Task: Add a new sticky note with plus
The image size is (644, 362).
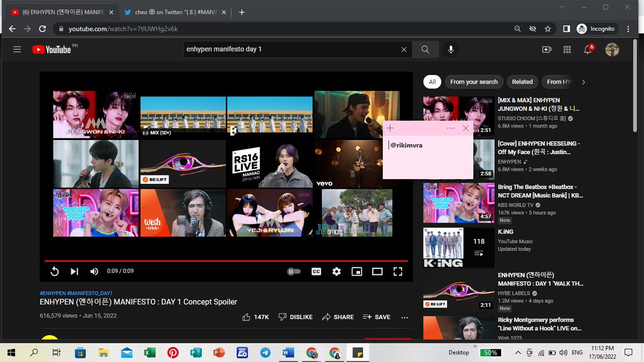Action: [x=390, y=128]
